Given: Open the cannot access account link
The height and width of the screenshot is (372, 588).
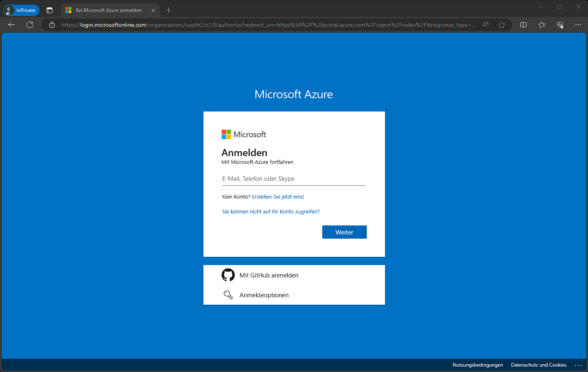Looking at the screenshot, I should click(x=271, y=212).
